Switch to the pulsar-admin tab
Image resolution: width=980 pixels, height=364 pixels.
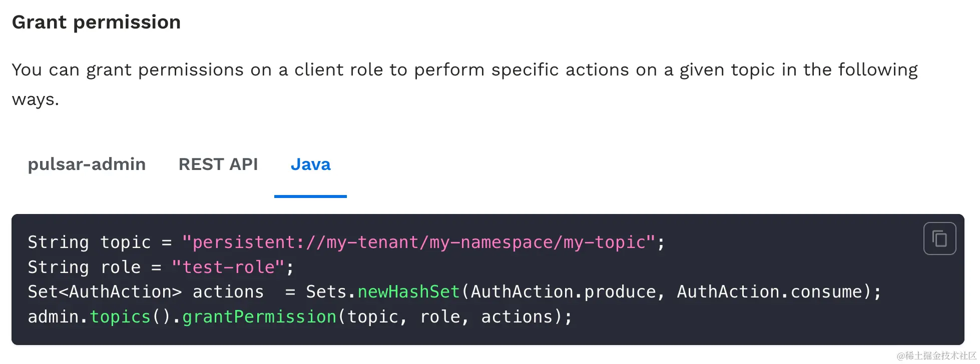87,164
